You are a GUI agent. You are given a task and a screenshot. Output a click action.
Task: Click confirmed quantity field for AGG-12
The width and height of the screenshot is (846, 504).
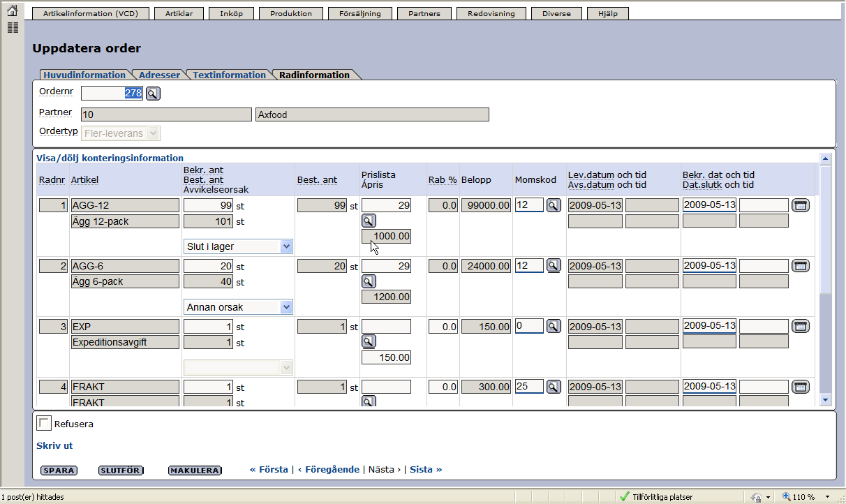208,205
